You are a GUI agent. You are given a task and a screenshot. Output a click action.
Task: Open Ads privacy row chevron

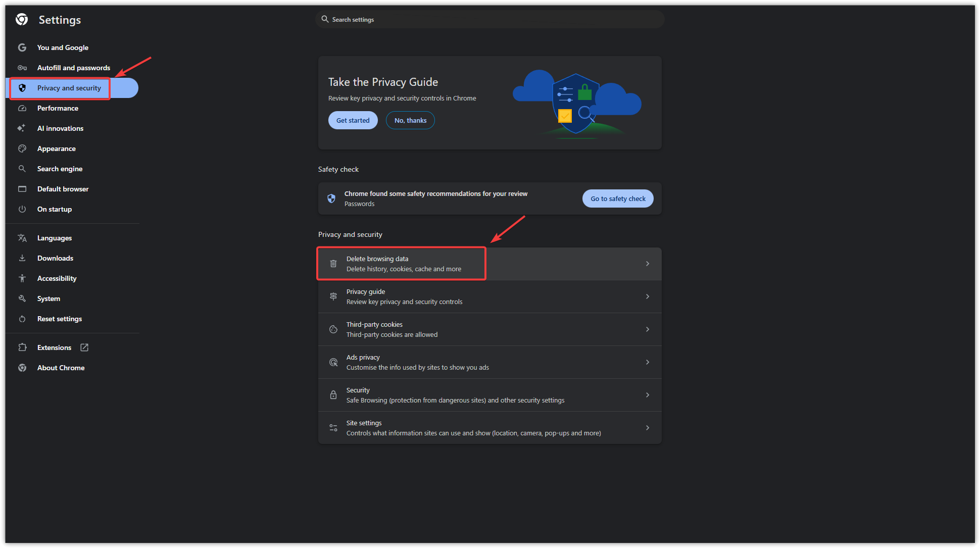coord(648,362)
